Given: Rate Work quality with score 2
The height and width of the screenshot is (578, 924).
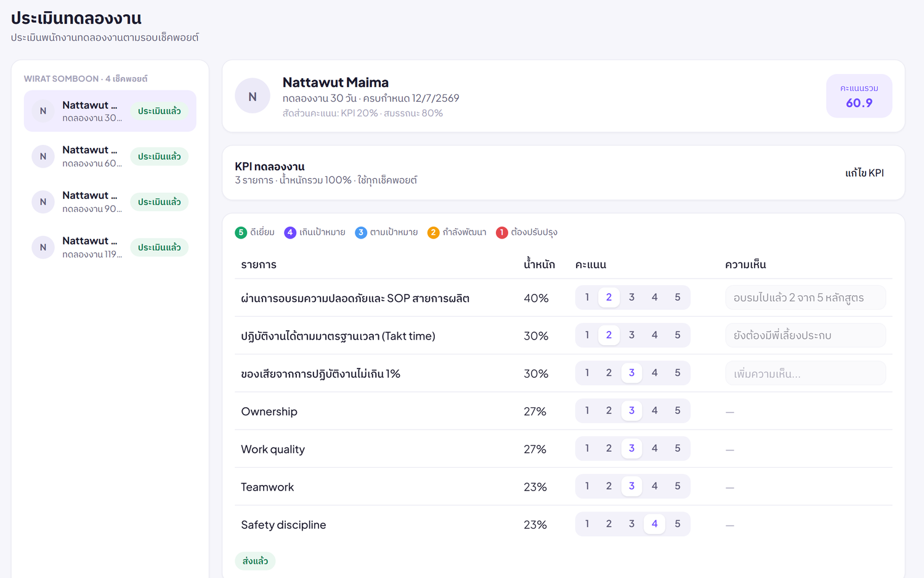Looking at the screenshot, I should 609,449.
